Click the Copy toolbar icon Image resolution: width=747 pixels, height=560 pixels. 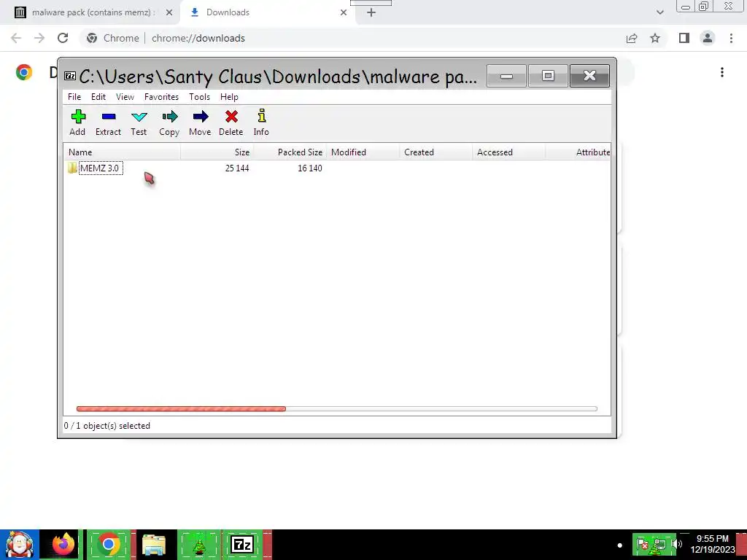[169, 122]
